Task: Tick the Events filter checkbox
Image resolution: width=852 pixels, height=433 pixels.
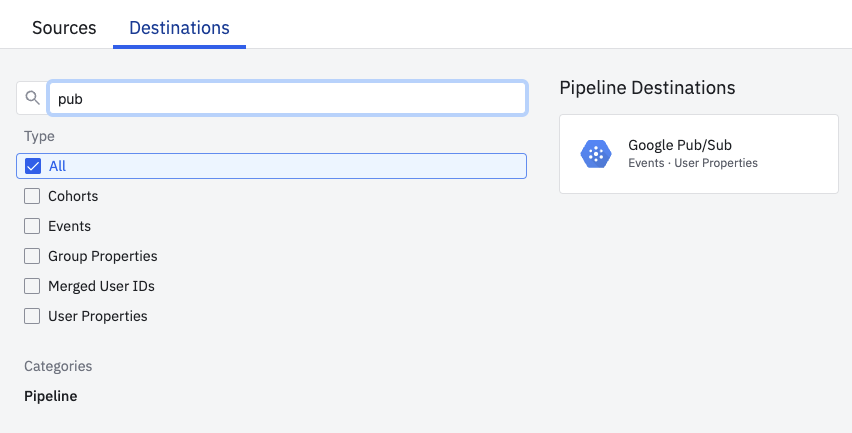Action: click(32, 226)
